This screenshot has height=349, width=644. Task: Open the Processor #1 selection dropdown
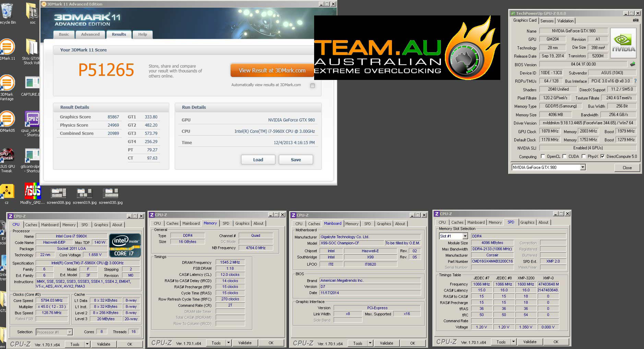tap(70, 332)
